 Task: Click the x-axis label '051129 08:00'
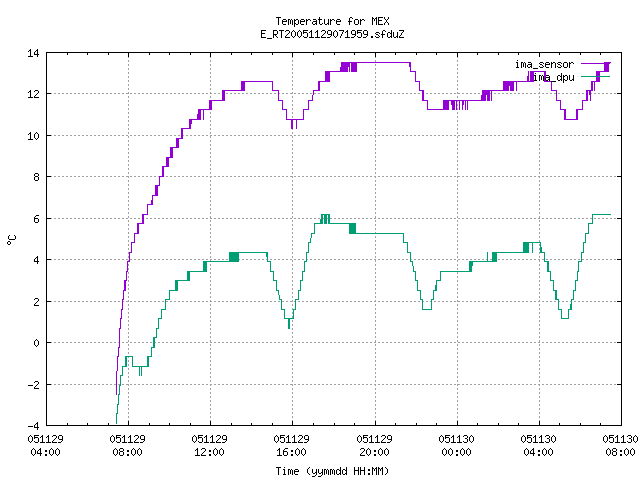[x=128, y=445]
